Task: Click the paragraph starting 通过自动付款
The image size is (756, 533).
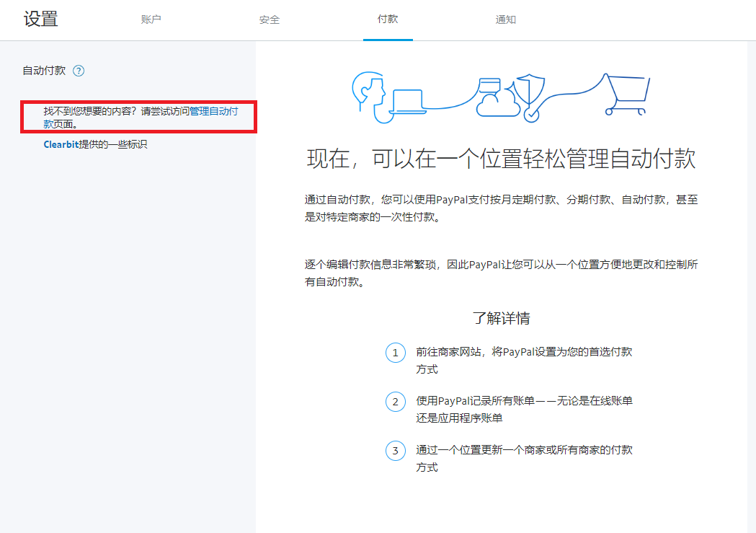Action: [502, 208]
